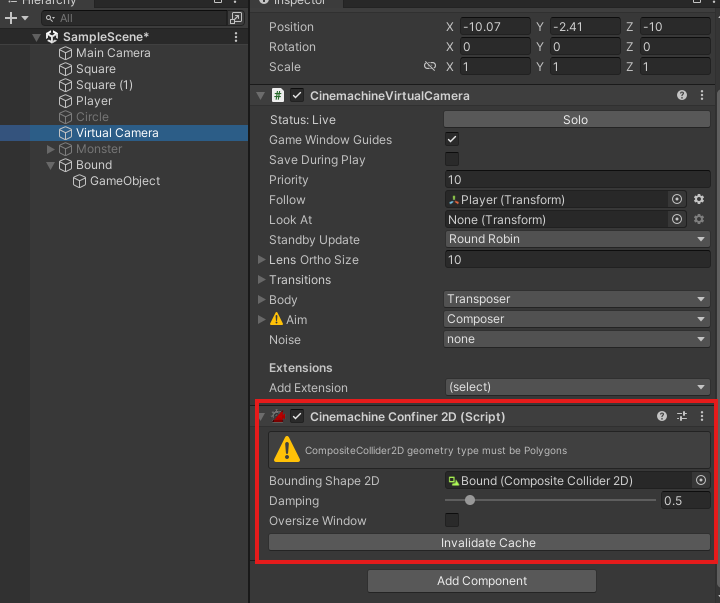
Task: Click the Unity scene icon beside SampleScene
Action: click(52, 37)
